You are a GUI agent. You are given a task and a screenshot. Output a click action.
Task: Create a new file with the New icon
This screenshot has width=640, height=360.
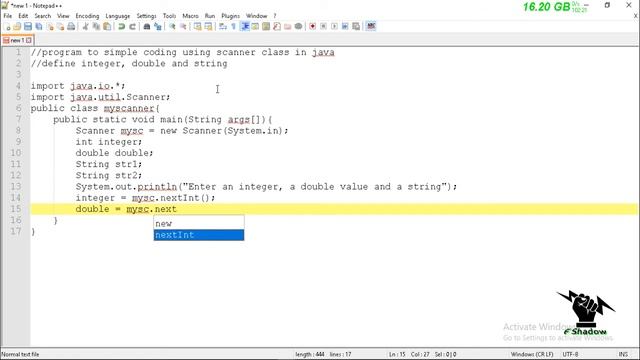(x=7, y=27)
